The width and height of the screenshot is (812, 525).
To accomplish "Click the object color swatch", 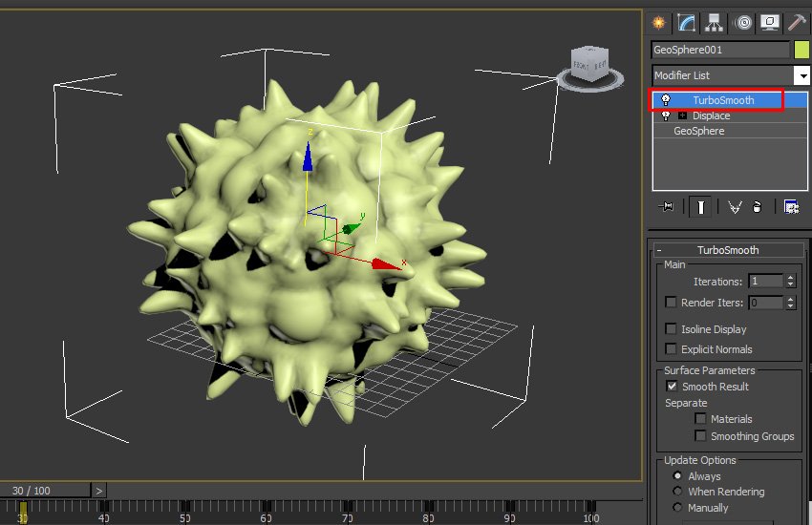I will (x=801, y=50).
